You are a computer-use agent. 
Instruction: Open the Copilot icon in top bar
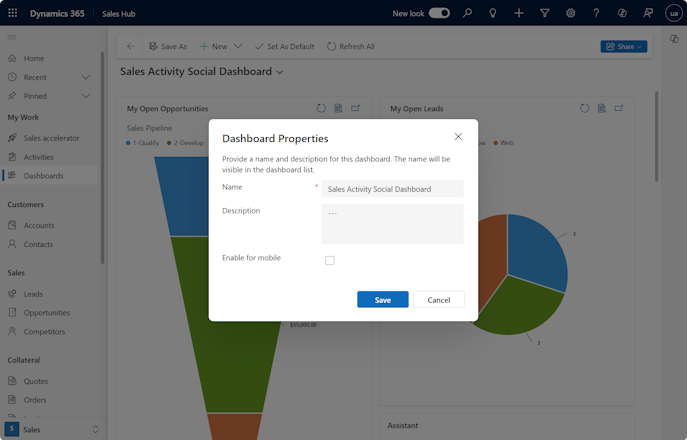click(622, 13)
